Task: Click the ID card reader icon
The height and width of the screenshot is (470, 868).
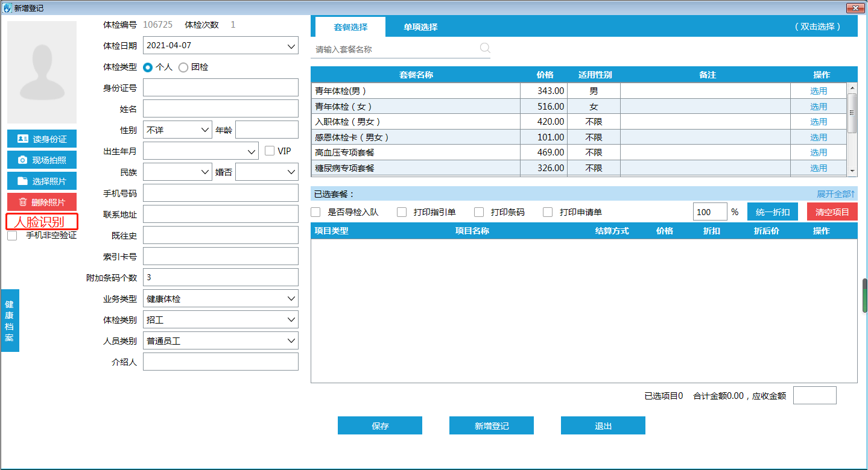Action: pyautogui.click(x=23, y=139)
